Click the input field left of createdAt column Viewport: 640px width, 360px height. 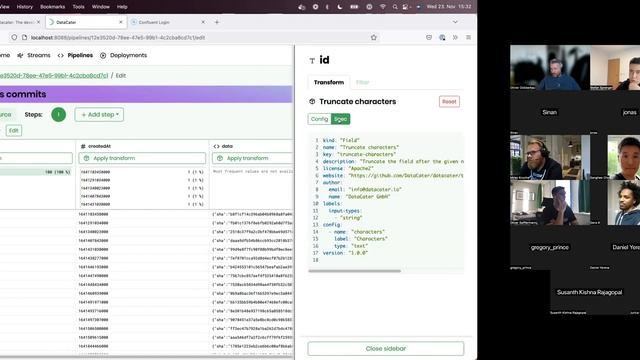click(x=36, y=158)
